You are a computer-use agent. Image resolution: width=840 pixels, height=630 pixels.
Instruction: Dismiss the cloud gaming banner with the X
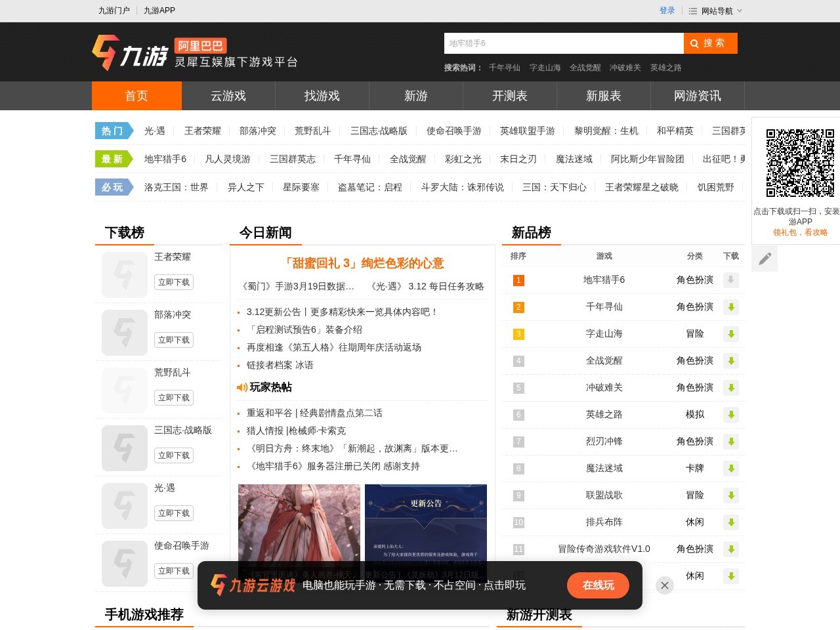click(x=664, y=585)
